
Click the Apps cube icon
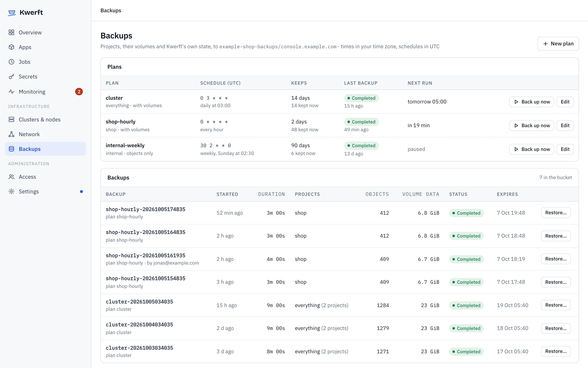[x=11, y=47]
